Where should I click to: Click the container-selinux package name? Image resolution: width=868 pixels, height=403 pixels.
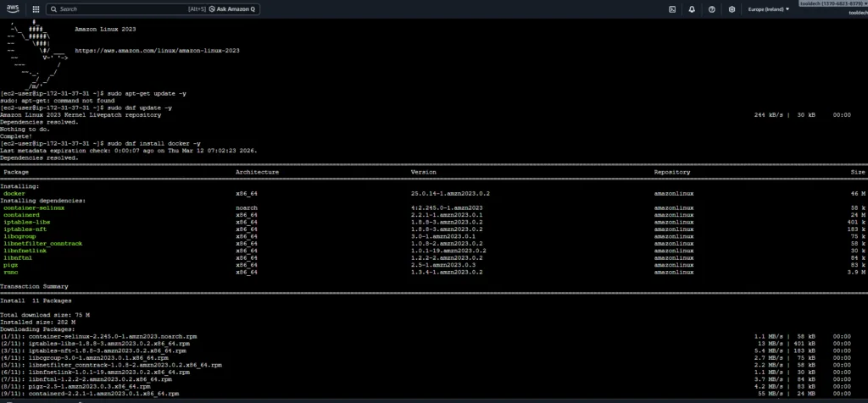coord(34,208)
